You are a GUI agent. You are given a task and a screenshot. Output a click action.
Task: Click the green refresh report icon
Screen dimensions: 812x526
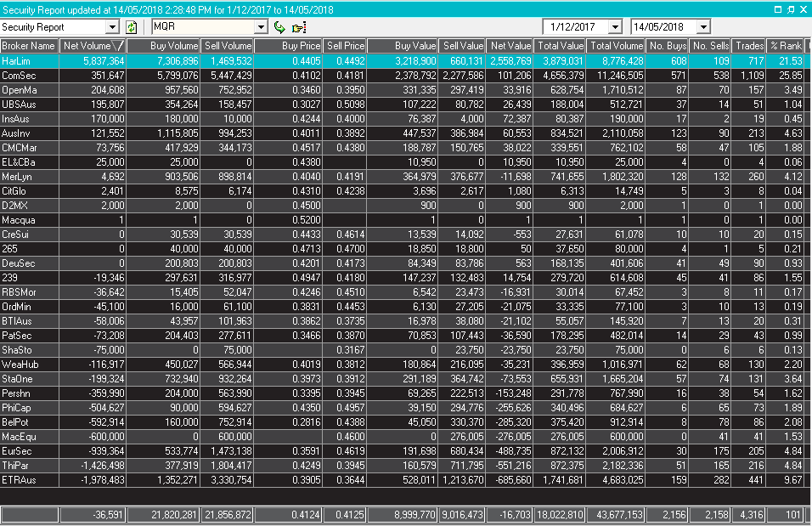tap(132, 27)
